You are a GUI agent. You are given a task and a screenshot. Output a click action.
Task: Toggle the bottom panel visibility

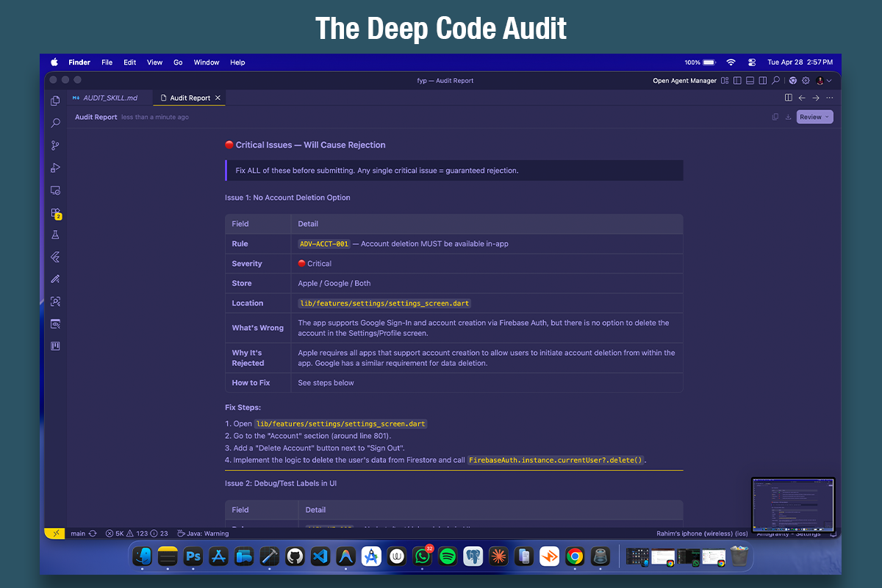point(750,81)
